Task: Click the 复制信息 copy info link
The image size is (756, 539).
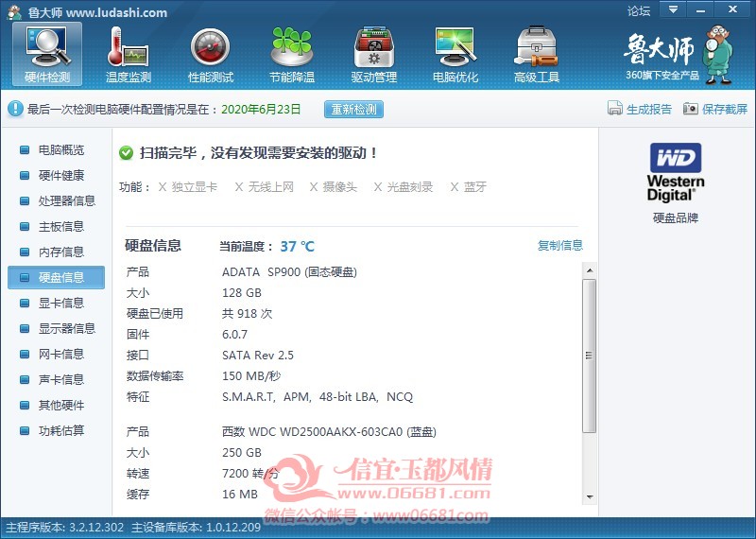Action: (x=560, y=245)
